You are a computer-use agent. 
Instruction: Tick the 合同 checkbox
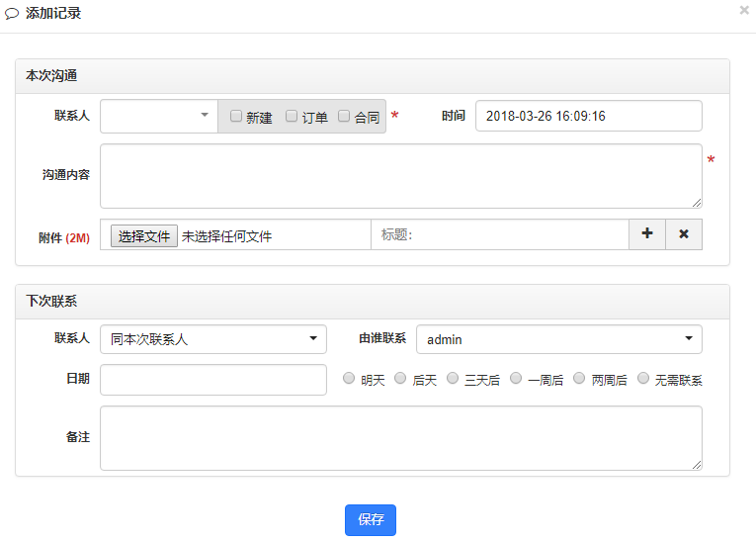[x=344, y=116]
